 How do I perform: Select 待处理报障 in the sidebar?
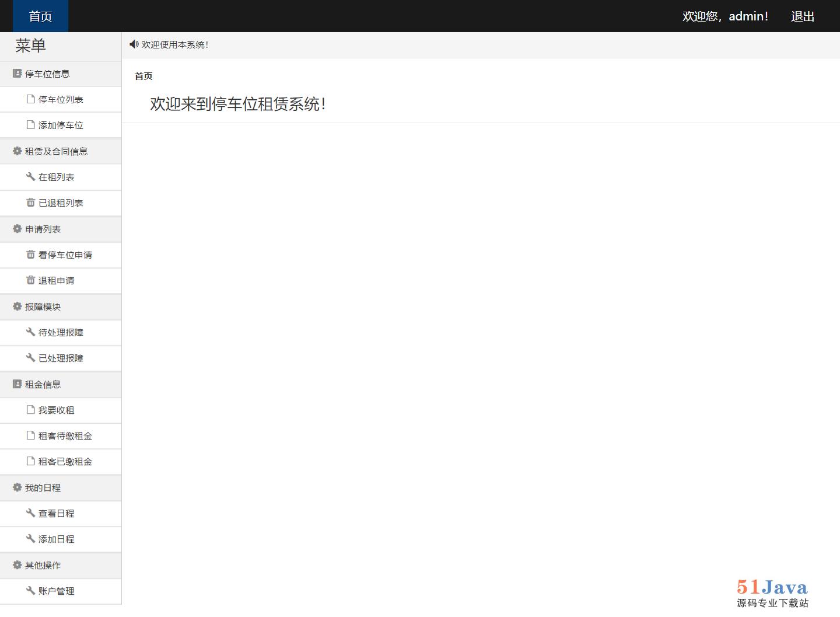point(61,333)
